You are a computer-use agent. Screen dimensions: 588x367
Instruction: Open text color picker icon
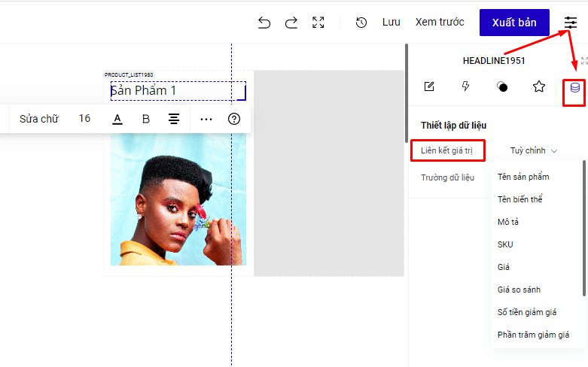pyautogui.click(x=117, y=119)
